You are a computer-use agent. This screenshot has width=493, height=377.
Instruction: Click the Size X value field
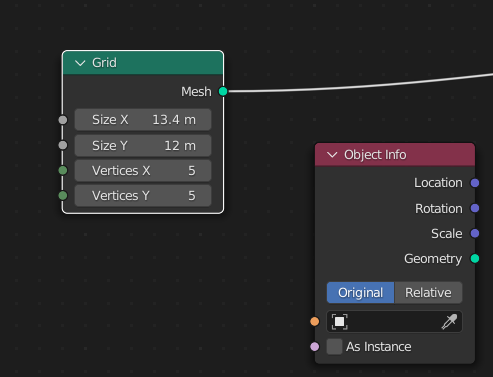[x=143, y=120]
